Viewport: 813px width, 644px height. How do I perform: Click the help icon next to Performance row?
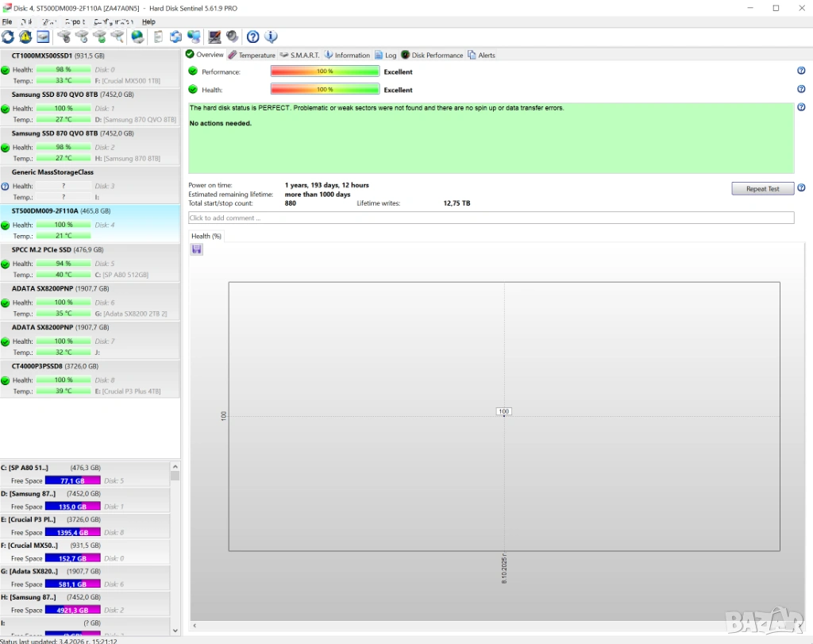pyautogui.click(x=801, y=71)
